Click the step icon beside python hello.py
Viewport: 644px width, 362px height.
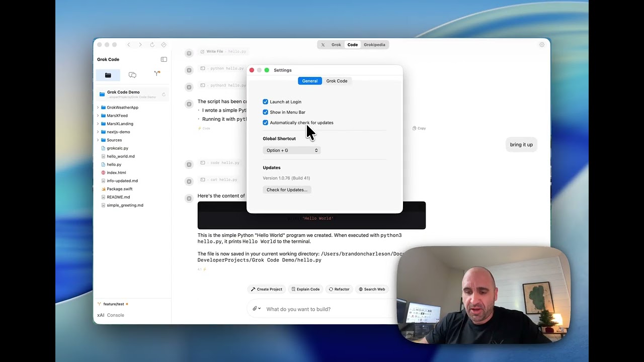coord(189,70)
